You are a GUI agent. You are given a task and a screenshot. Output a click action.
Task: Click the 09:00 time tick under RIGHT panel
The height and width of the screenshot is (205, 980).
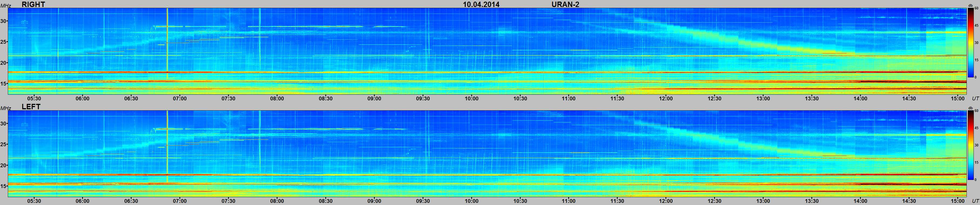pos(374,98)
